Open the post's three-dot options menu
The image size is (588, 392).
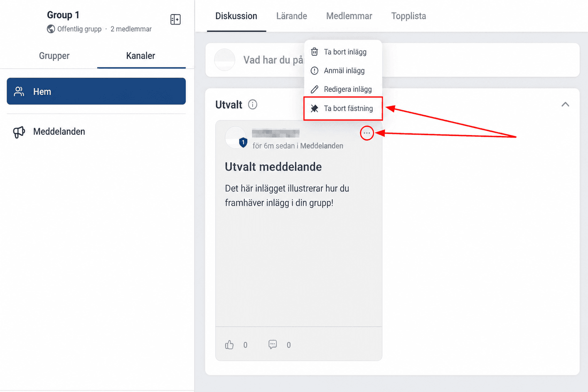point(367,133)
